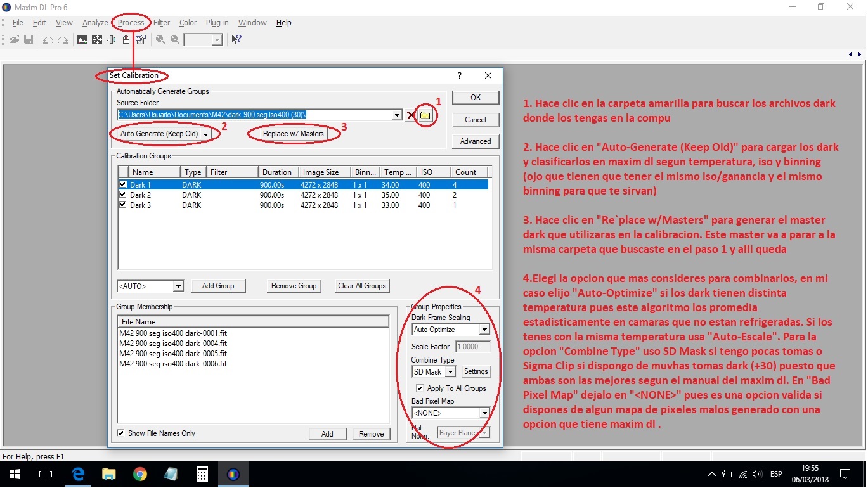
Task: Toggle Show File Names Only checkbox
Action: (121, 433)
